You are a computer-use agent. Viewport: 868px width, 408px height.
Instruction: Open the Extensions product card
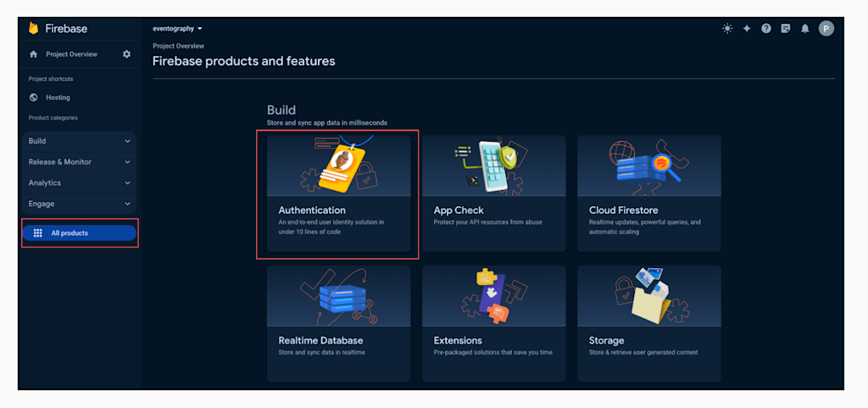(494, 323)
